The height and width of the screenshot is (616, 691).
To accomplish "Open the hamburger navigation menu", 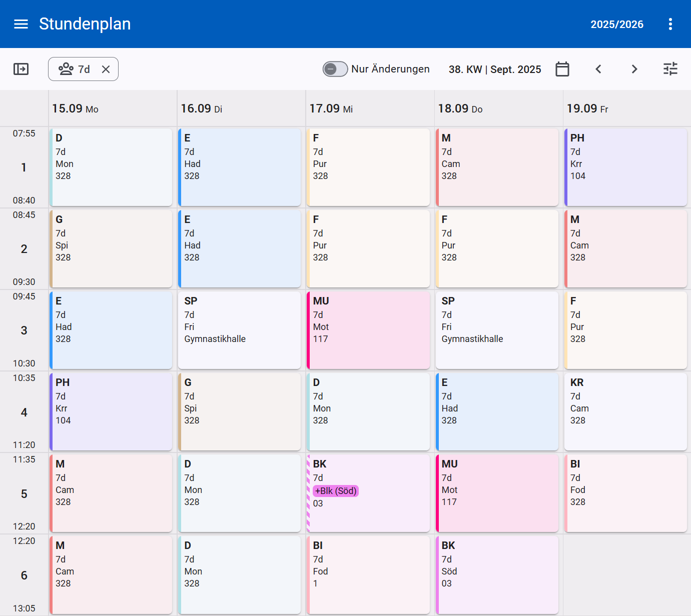I will click(x=21, y=24).
